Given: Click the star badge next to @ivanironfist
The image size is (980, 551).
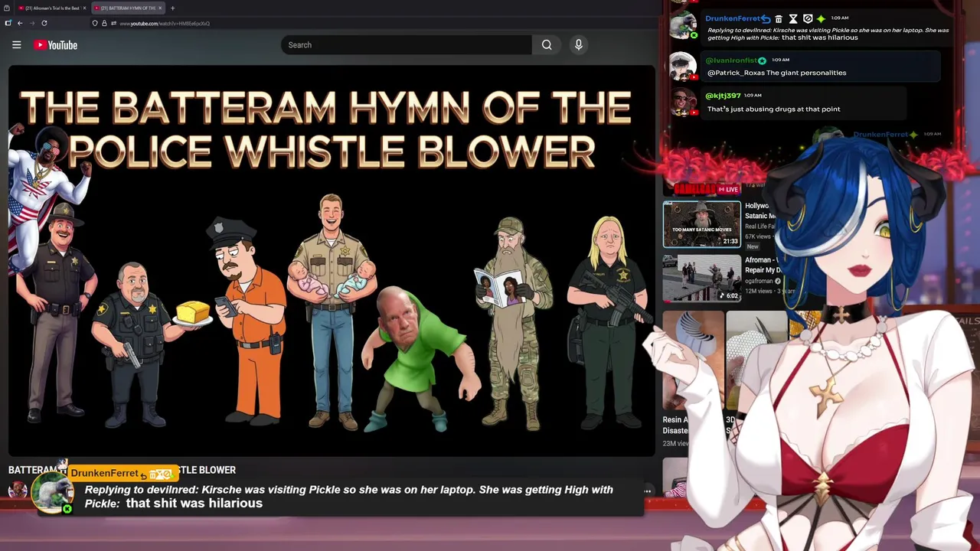Looking at the screenshot, I should (x=762, y=60).
